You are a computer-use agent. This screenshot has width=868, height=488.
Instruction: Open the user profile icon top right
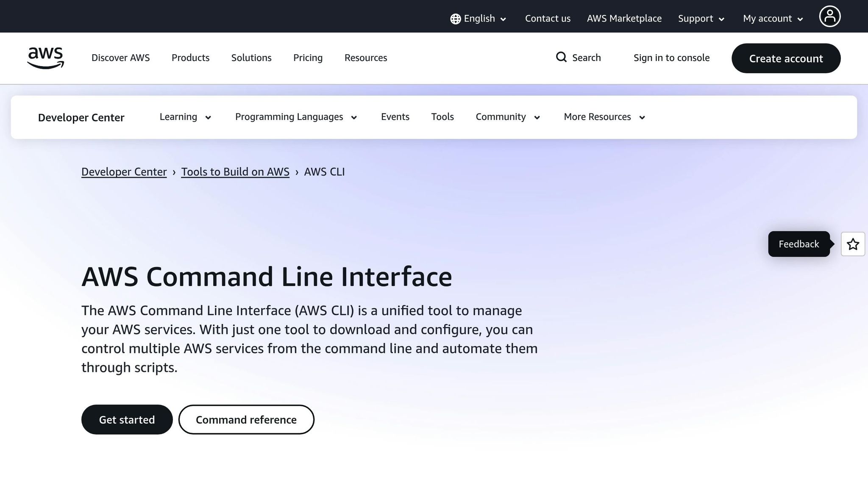click(x=830, y=16)
